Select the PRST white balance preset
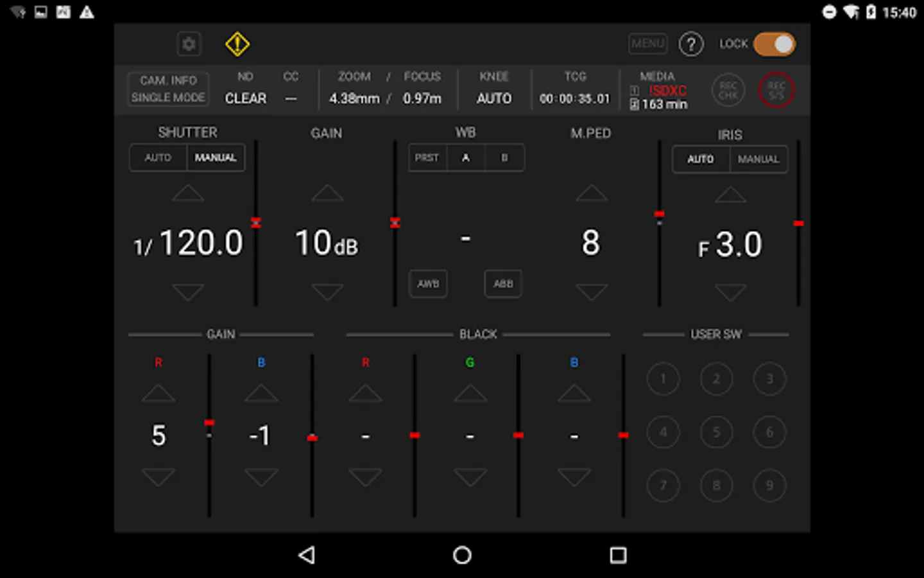The width and height of the screenshot is (924, 578). (x=427, y=157)
